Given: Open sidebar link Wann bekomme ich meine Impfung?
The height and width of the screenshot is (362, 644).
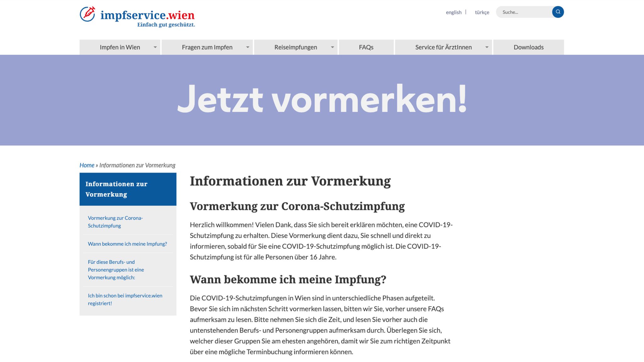Looking at the screenshot, I should click(x=127, y=244).
